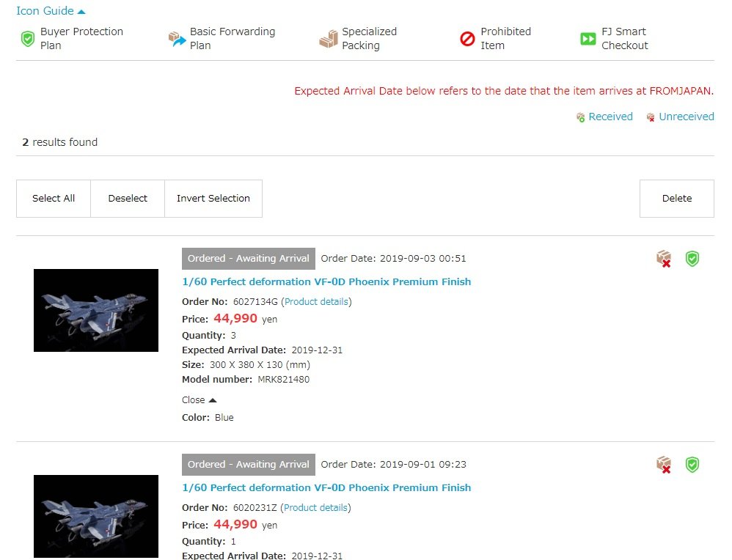The width and height of the screenshot is (732, 560).
Task: Click Quantity: 3 text
Action: coord(209,336)
